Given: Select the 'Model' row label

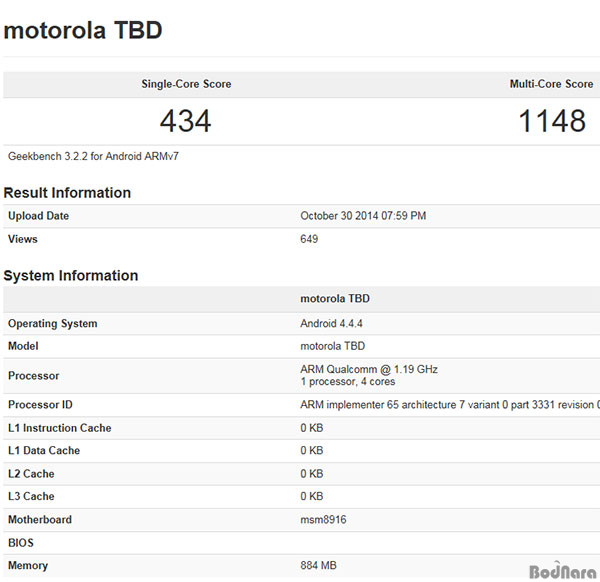Looking at the screenshot, I should click(23, 346).
